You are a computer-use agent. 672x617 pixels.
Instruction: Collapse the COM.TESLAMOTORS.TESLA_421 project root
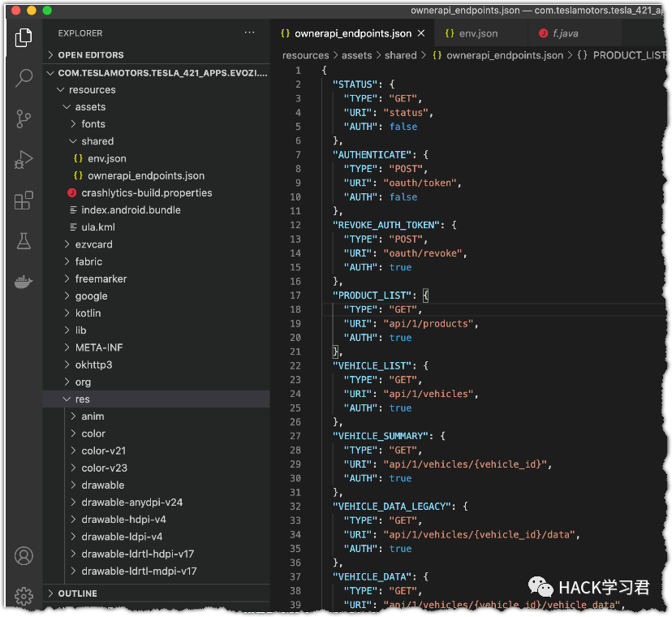click(50, 73)
